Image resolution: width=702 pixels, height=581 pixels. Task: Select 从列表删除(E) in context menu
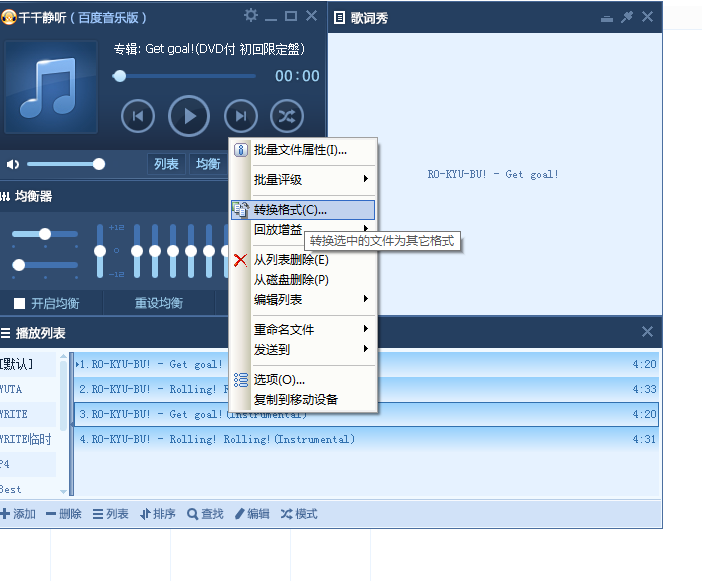click(x=303, y=260)
